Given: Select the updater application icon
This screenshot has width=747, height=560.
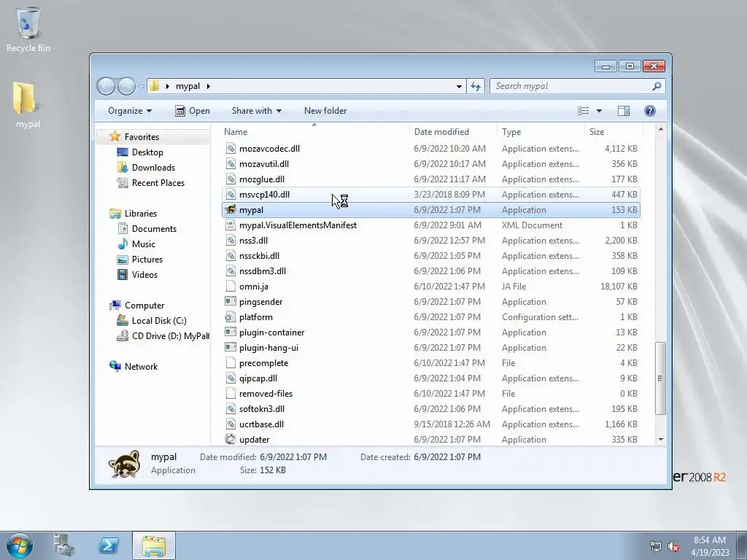Looking at the screenshot, I should click(x=231, y=440).
